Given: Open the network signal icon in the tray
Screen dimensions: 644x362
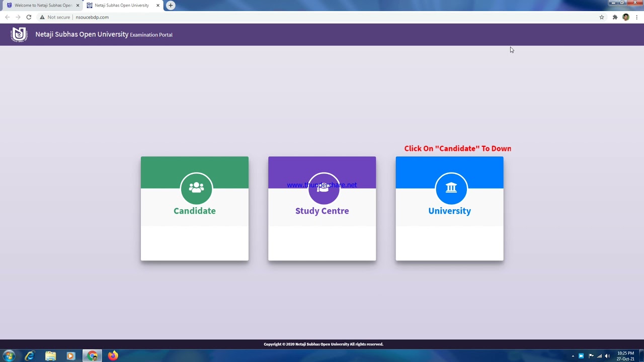Looking at the screenshot, I should (599, 356).
